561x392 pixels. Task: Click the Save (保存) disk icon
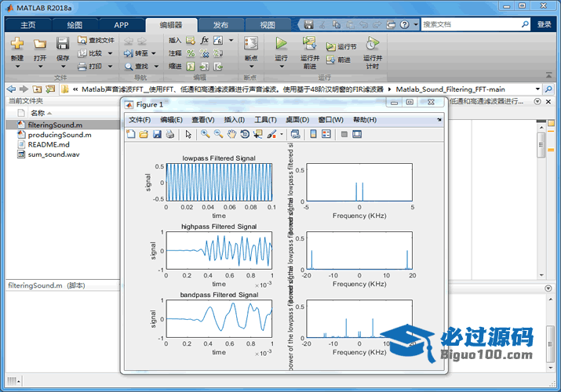(x=63, y=44)
